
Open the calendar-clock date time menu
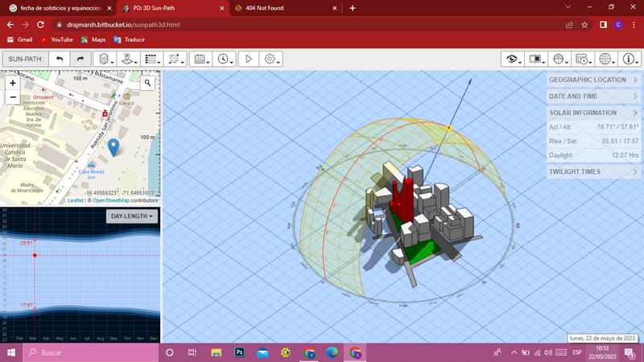[583, 59]
